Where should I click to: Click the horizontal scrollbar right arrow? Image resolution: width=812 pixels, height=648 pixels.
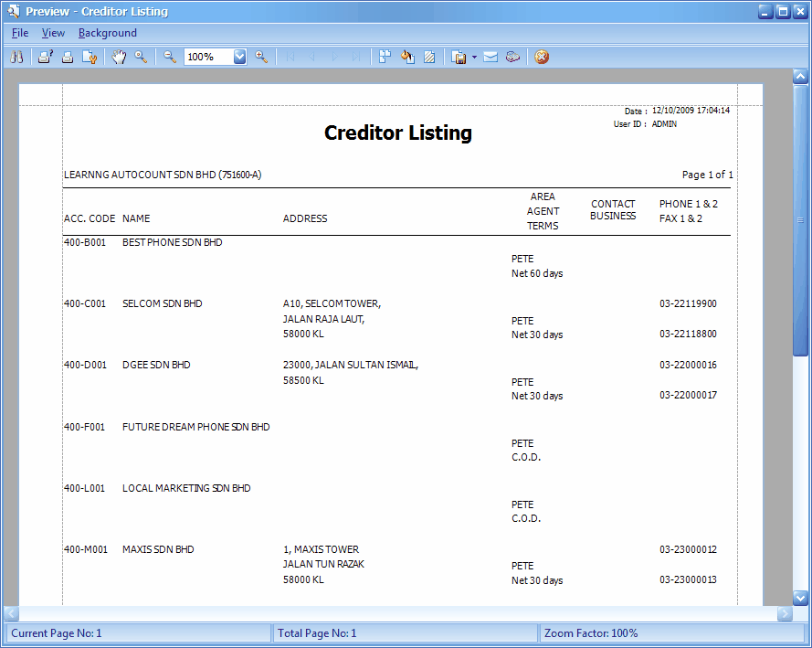[x=784, y=614]
